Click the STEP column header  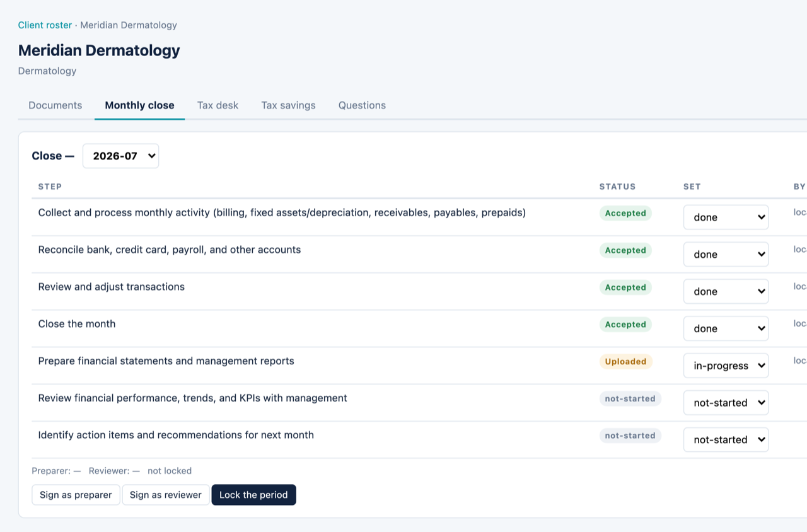click(50, 187)
